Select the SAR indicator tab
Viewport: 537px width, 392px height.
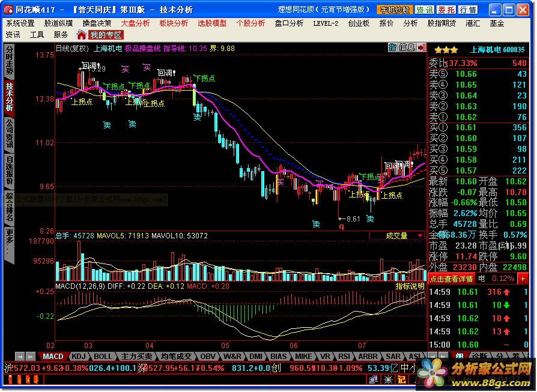click(393, 357)
